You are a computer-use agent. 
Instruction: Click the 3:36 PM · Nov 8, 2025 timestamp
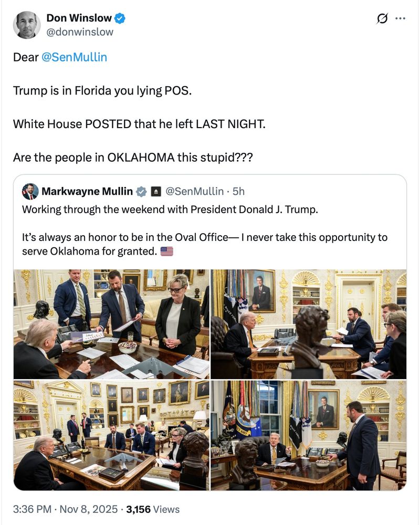[x=65, y=509]
